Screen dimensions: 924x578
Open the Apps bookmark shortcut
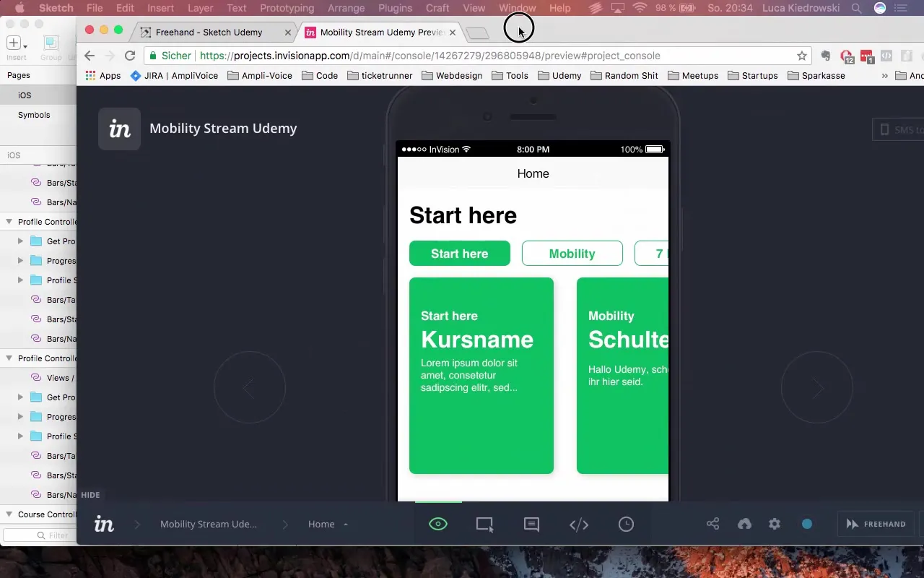[x=103, y=75]
